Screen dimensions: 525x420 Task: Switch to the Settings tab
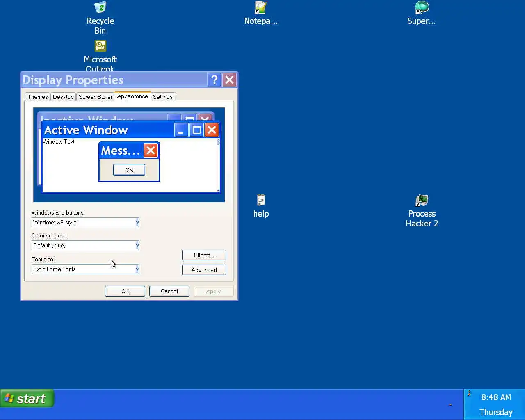click(163, 97)
